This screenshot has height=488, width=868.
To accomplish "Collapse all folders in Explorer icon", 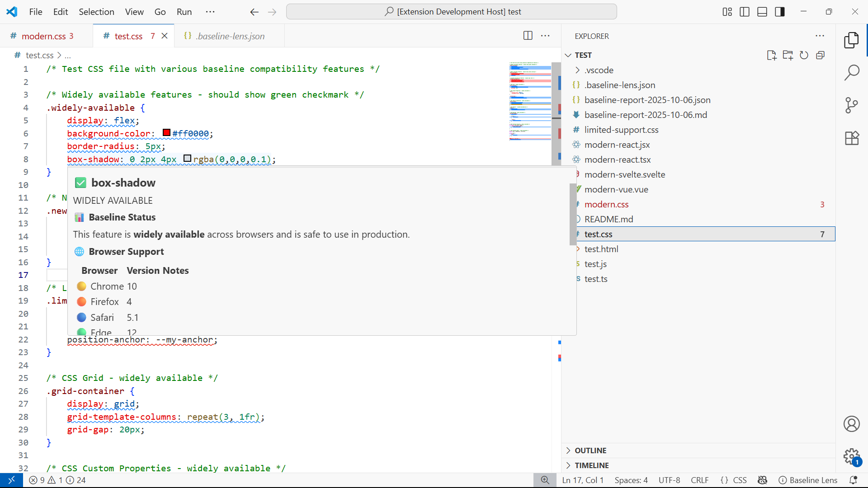I will (820, 55).
